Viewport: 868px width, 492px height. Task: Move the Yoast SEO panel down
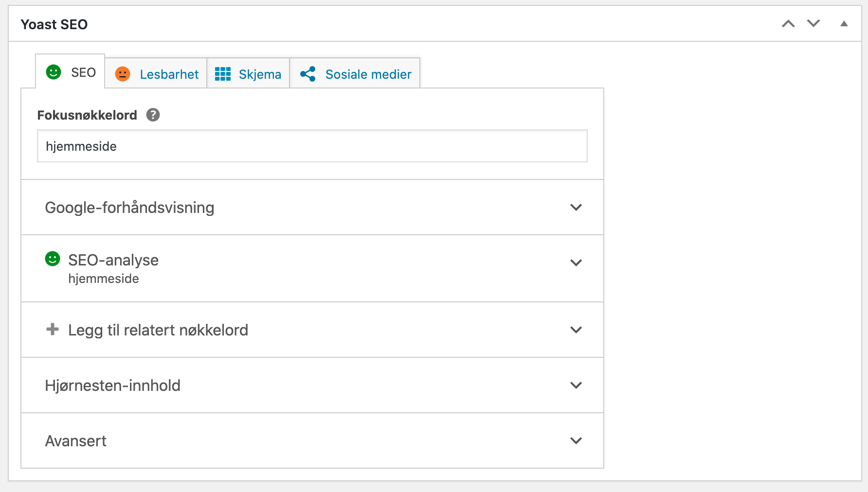tap(814, 23)
